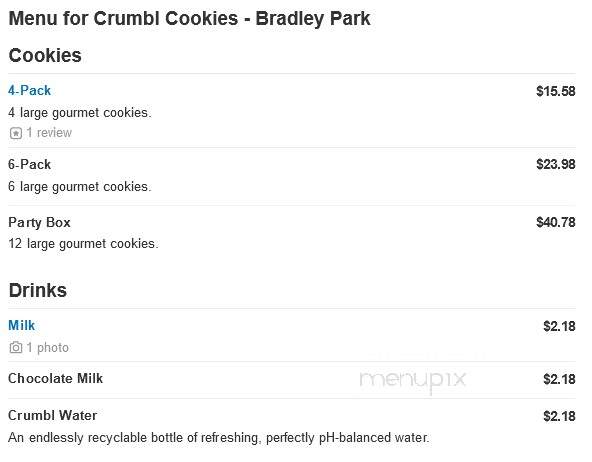This screenshot has height=462, width=592.
Task: Click the $40.78 Party Box price
Action: [x=556, y=222]
